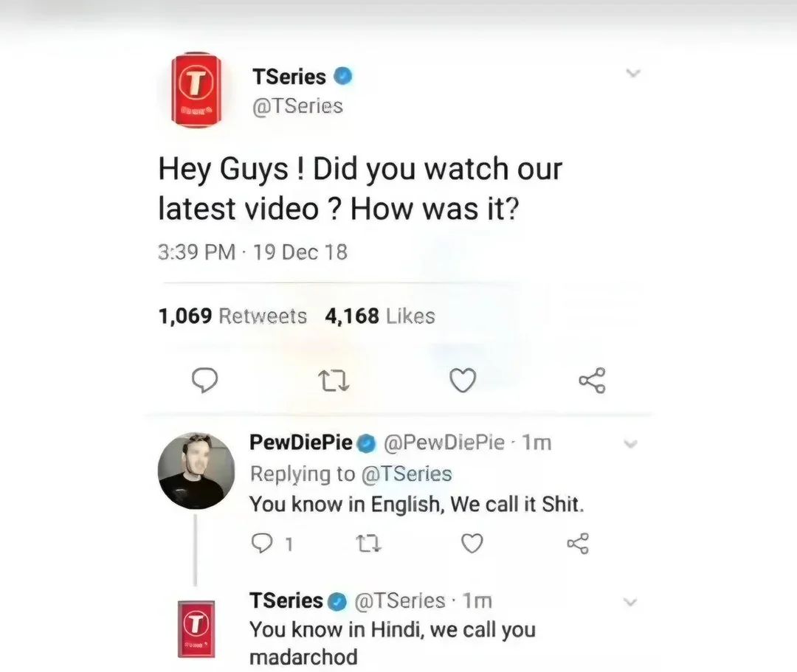Viewport: 797px width, 672px height.
Task: Like the main TSeries tweet
Action: coord(463,380)
